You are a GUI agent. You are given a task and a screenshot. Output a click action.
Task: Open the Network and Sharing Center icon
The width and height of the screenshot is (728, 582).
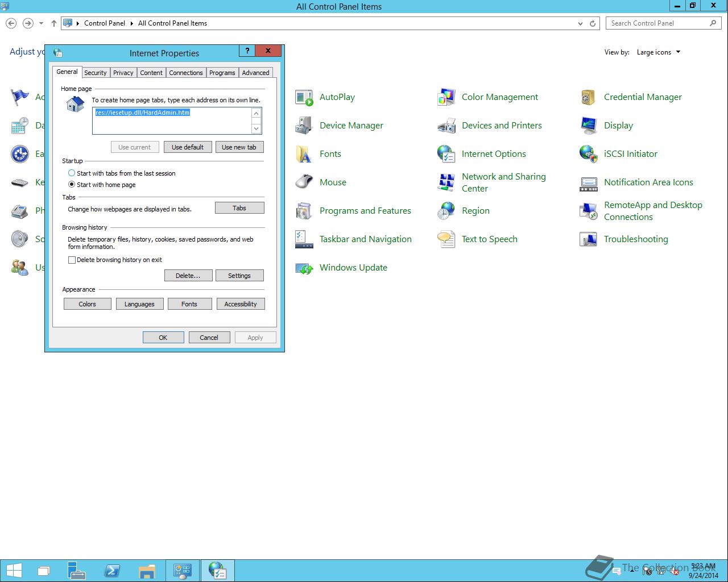(x=446, y=182)
